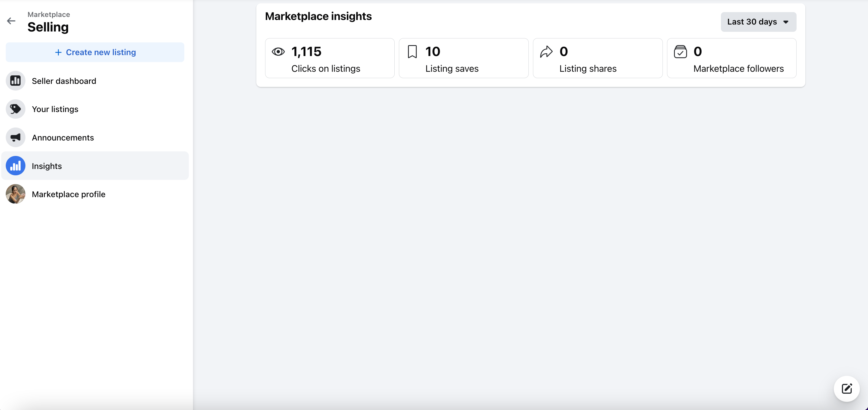Select the Clicks on listings card

pos(330,58)
